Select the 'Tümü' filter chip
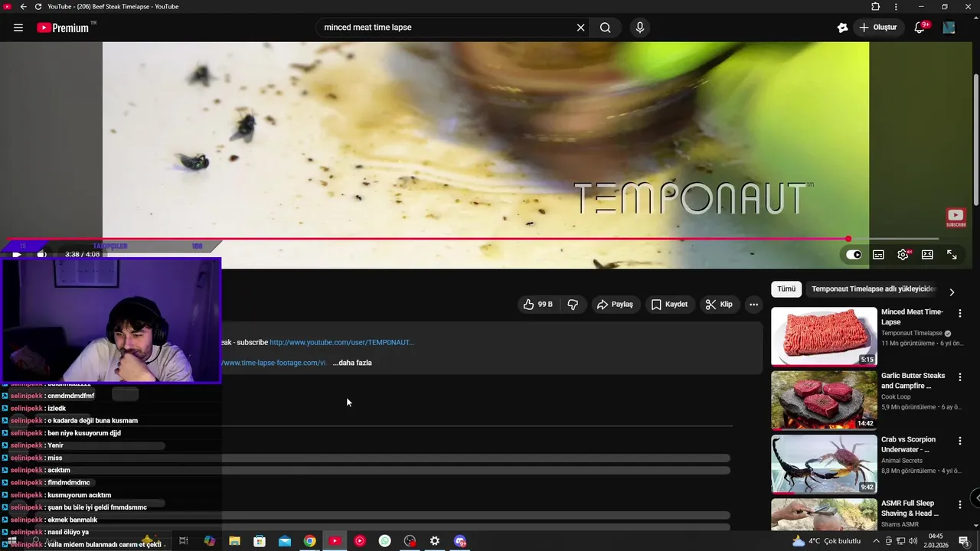 click(x=786, y=289)
